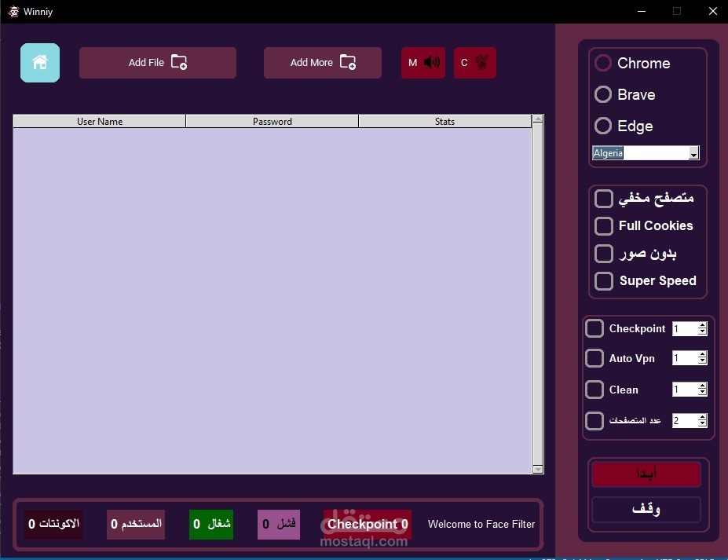Click the M speaker sound button
The width and height of the screenshot is (728, 560).
tap(423, 63)
